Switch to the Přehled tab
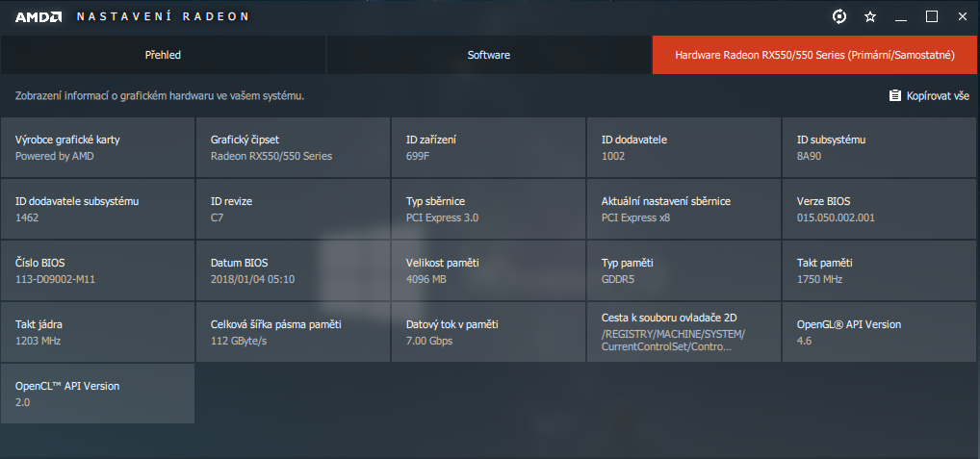Viewport: 980px width, 459px height. (x=163, y=55)
